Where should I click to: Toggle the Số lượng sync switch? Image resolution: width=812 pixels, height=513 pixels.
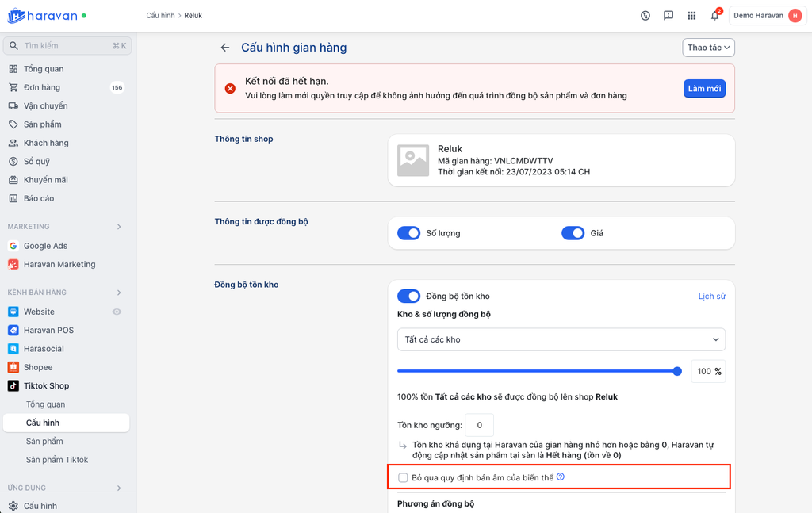pos(408,233)
